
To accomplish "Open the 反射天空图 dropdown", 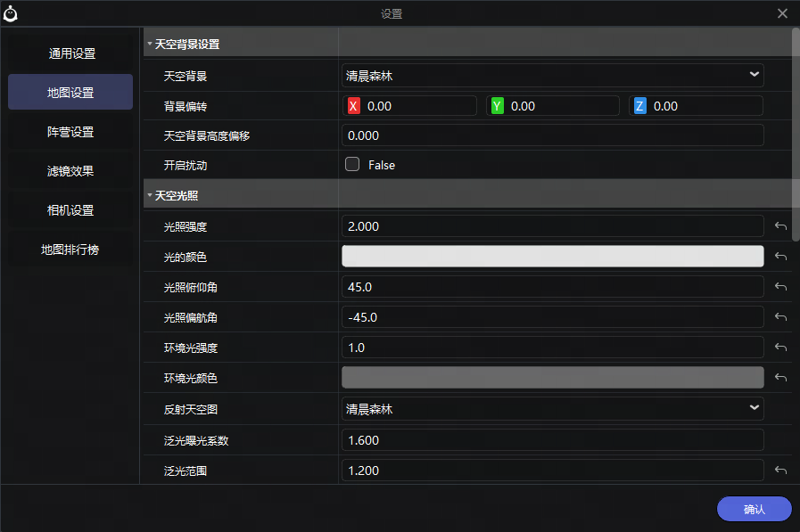I will pyautogui.click(x=553, y=409).
